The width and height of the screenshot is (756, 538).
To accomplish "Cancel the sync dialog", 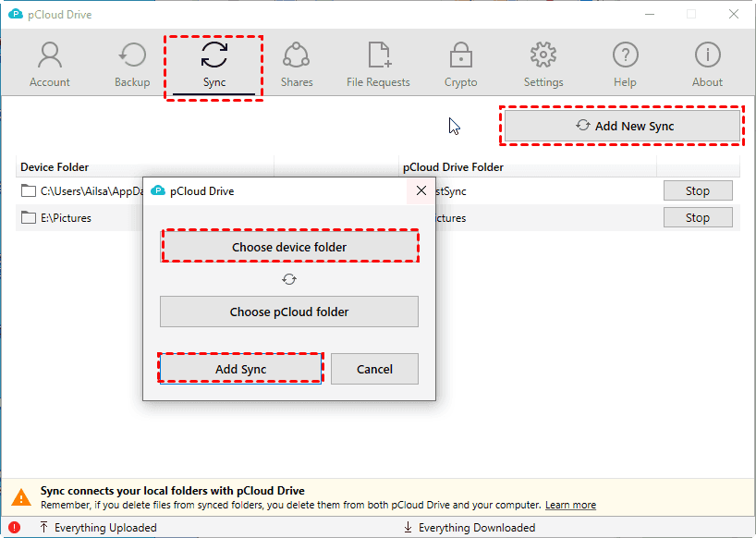I will pyautogui.click(x=374, y=369).
